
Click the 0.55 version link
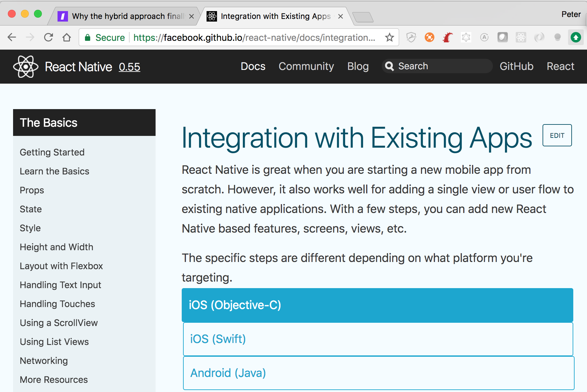click(129, 67)
